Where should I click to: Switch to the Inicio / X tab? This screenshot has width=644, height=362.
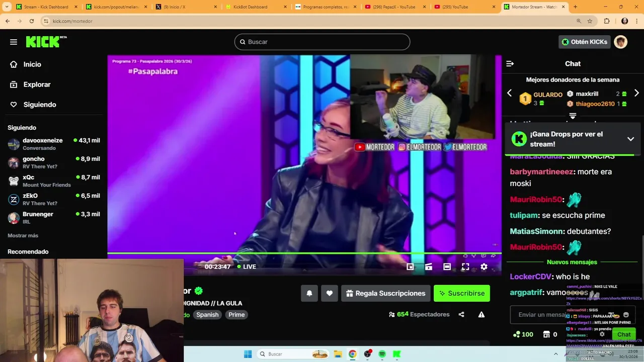coord(185,7)
